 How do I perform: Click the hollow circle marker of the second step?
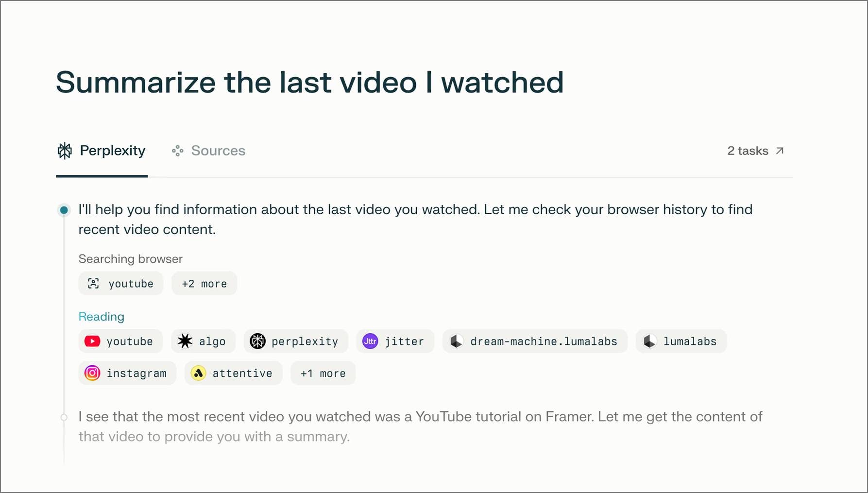tap(64, 417)
